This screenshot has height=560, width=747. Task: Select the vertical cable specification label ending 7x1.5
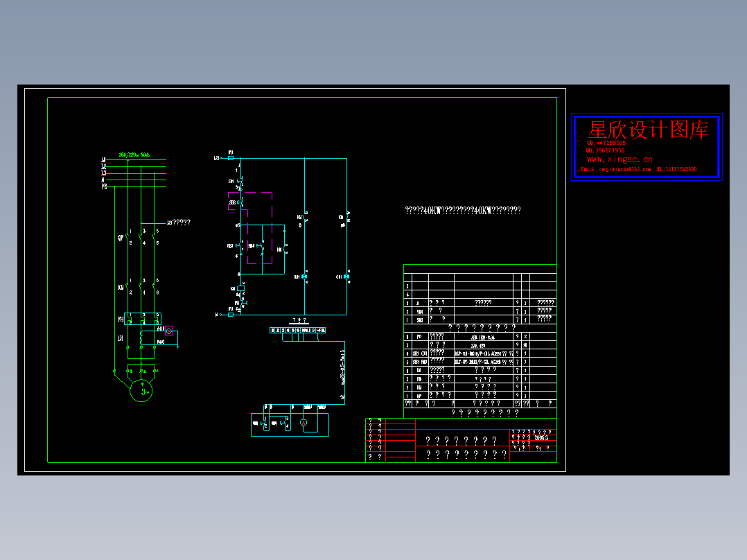(x=342, y=367)
